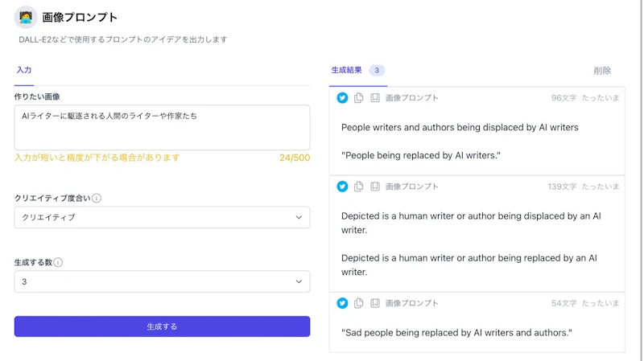This screenshot has height=361, width=644.
Task: Switch to the 入力 tab
Action: click(24, 71)
